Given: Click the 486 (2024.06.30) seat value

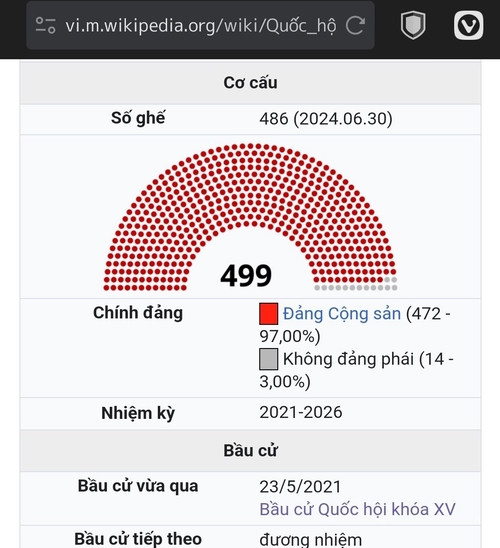Looking at the screenshot, I should (x=326, y=119).
